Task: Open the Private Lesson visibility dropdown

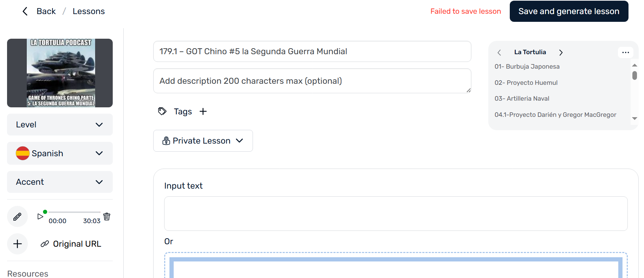Action: 203,141
